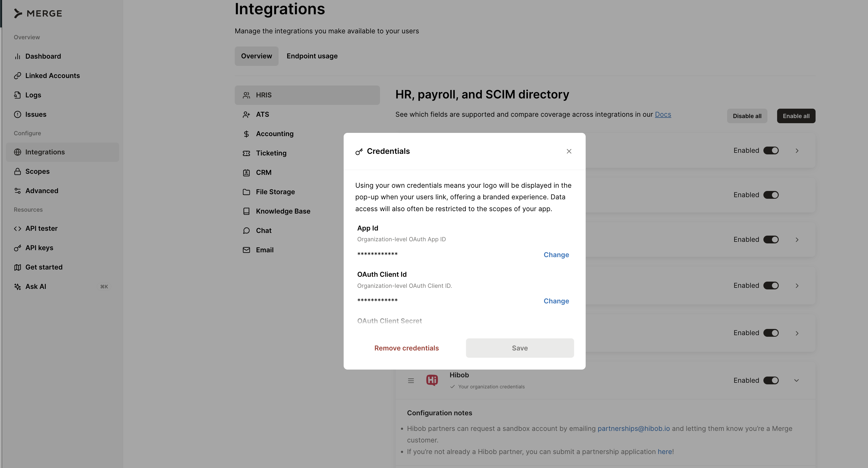This screenshot has width=868, height=468.
Task: Open Advanced via its sliders icon
Action: tap(17, 191)
